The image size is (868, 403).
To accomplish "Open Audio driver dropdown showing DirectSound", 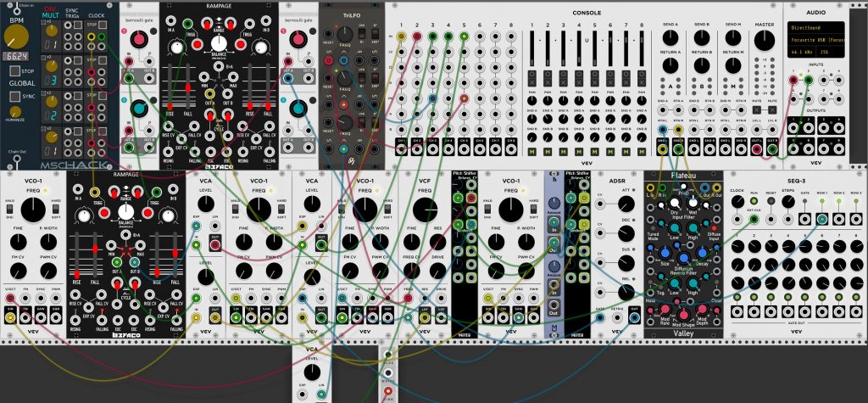I will point(816,28).
